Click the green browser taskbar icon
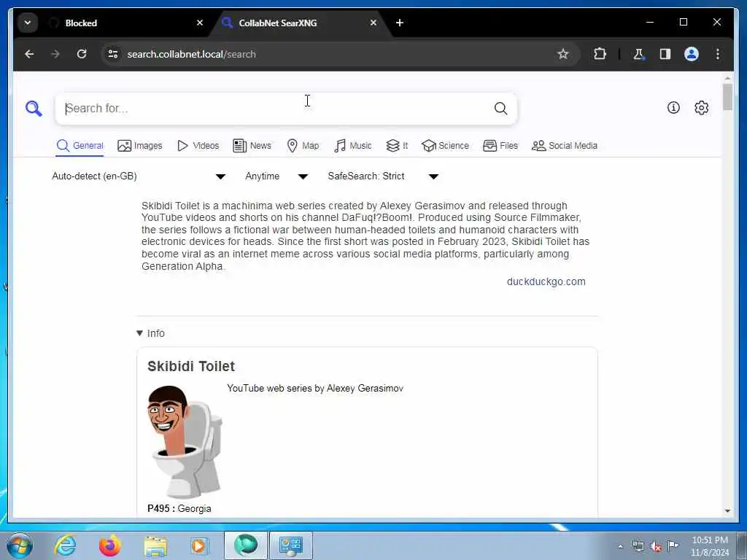This screenshot has width=747, height=560. click(245, 545)
